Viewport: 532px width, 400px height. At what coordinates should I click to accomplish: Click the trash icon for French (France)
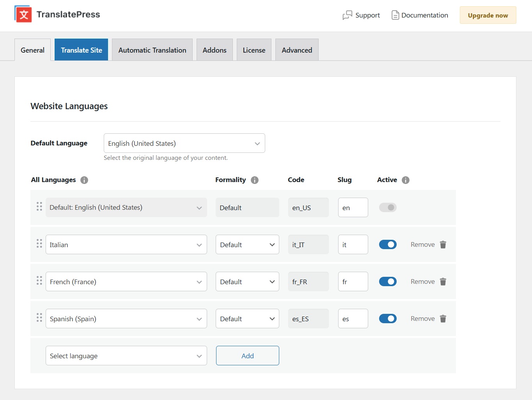click(443, 282)
